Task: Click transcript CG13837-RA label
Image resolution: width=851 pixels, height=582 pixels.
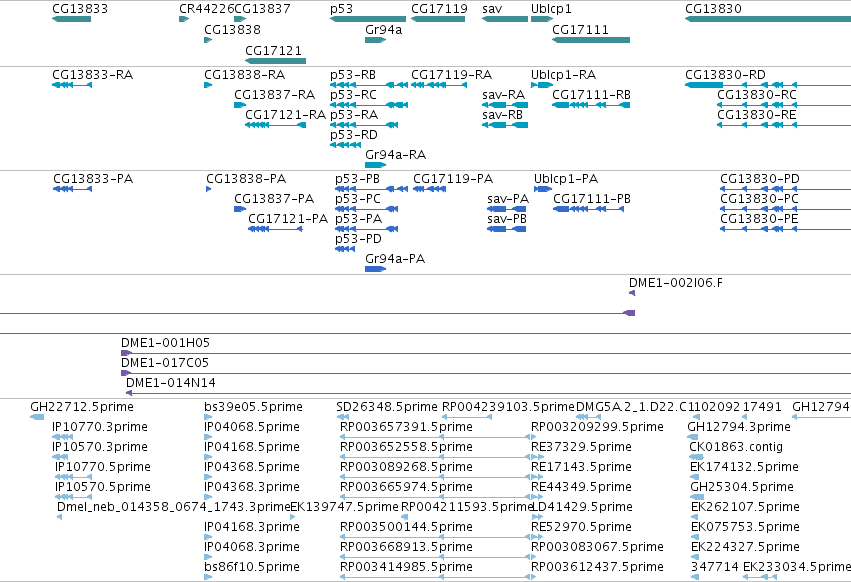Action: click(x=275, y=95)
